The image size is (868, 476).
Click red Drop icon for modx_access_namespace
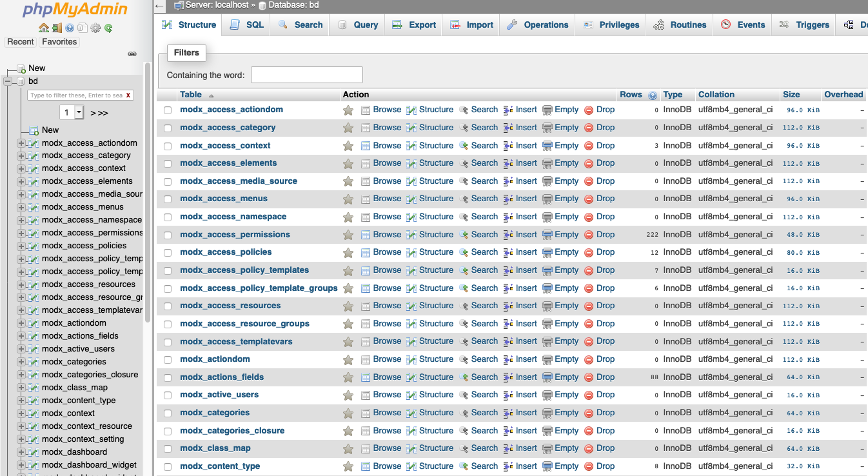coord(589,217)
